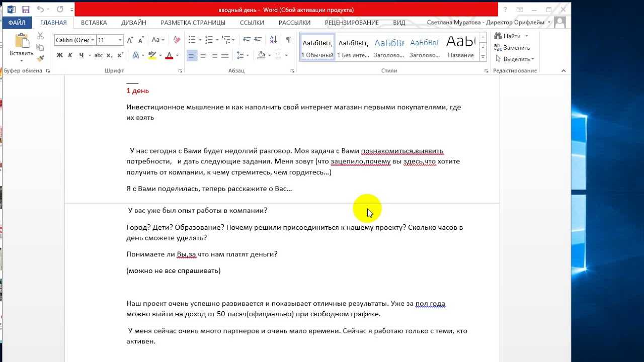
Task: Increase font size with large A icon
Action: (130, 40)
